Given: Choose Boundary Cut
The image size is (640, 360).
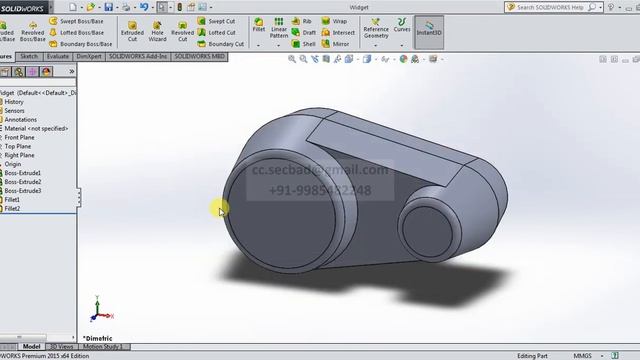Looking at the screenshot, I should pyautogui.click(x=220, y=44).
